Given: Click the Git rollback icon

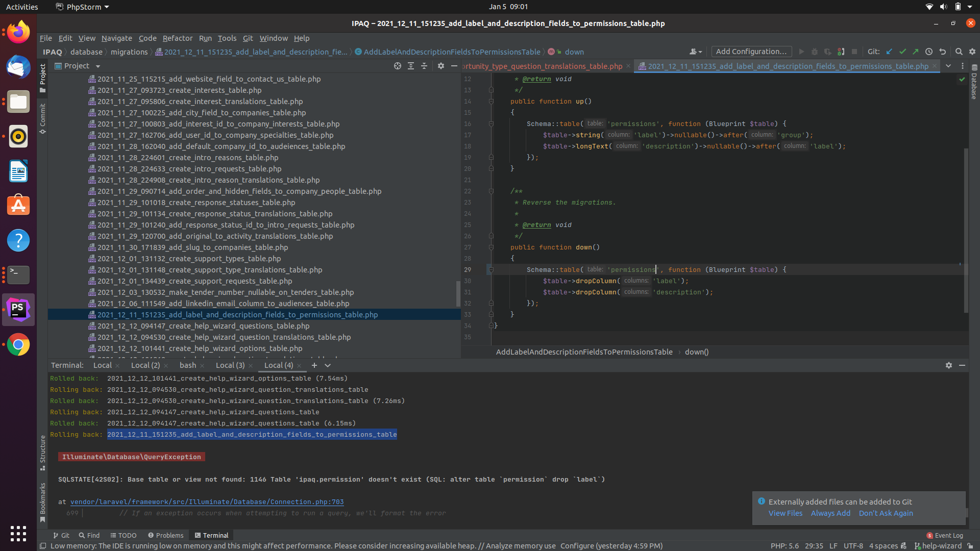Looking at the screenshot, I should [x=943, y=52].
